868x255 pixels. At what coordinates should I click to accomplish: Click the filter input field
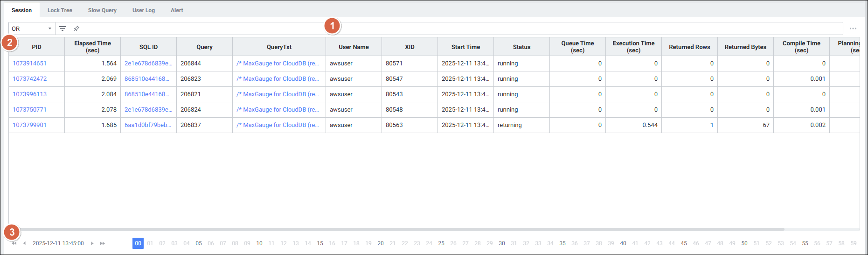pyautogui.click(x=420, y=28)
